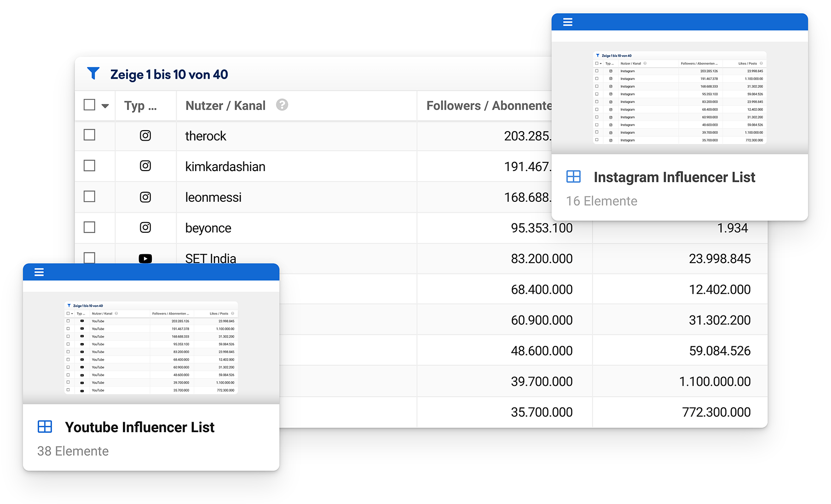Click the YouTube icon in SET India row
Screen dimensions: 831x504
tap(145, 258)
